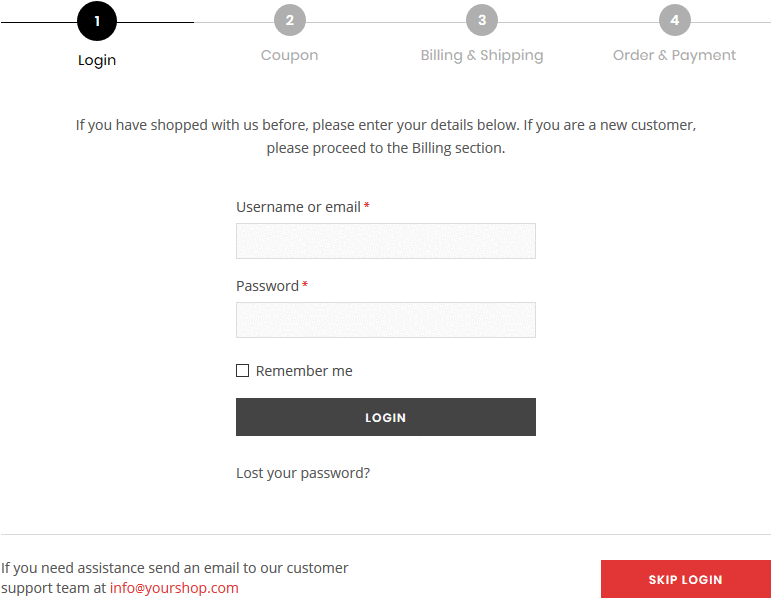Viewport: 774px width, 600px height.
Task: Click the step 4 circle icon
Action: coord(674,20)
